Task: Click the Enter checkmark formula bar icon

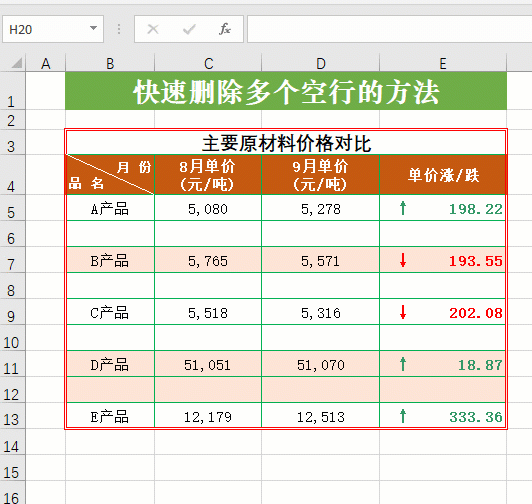Action: (x=189, y=29)
